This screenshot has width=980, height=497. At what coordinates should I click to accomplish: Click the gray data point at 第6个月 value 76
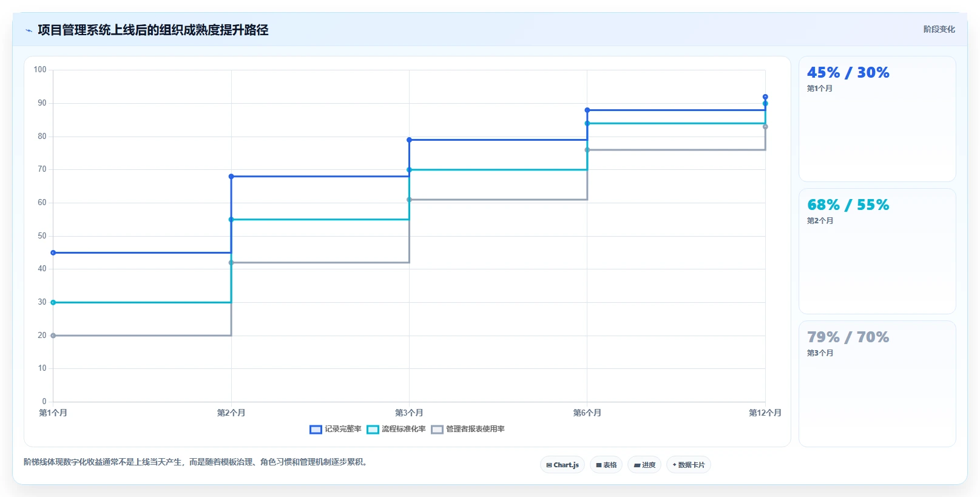tap(587, 150)
